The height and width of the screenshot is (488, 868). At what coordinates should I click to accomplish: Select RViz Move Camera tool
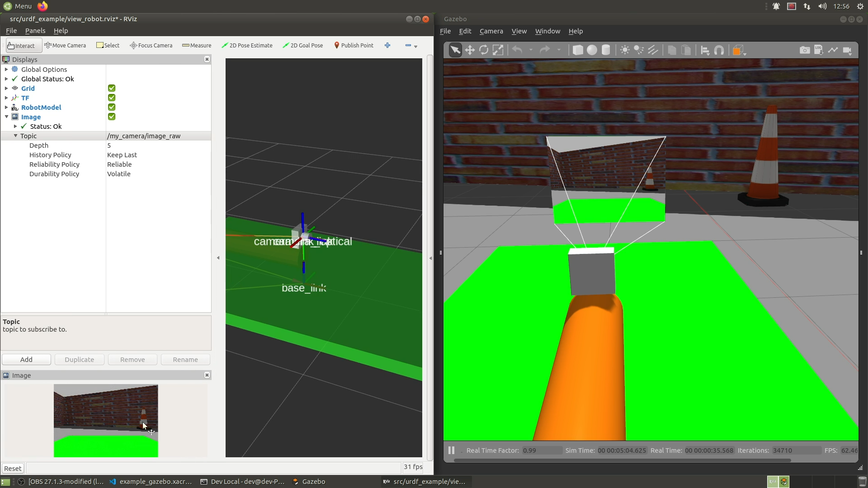click(65, 46)
